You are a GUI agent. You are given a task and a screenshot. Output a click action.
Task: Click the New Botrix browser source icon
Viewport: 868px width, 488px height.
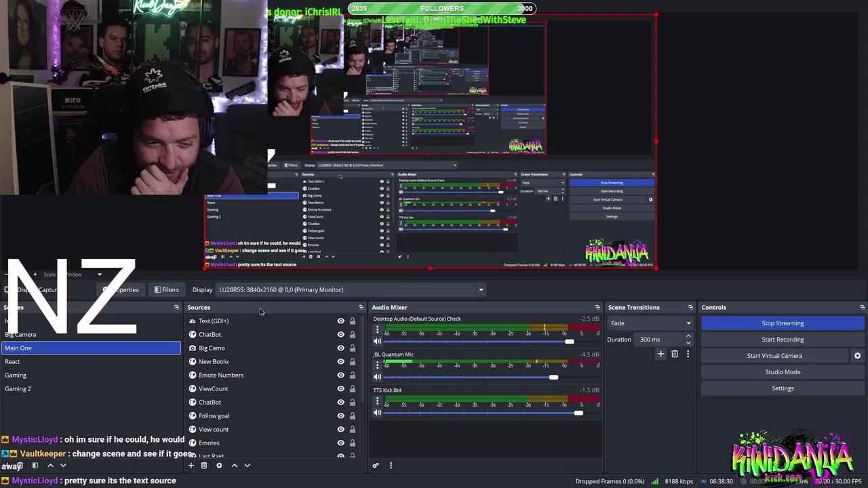193,362
